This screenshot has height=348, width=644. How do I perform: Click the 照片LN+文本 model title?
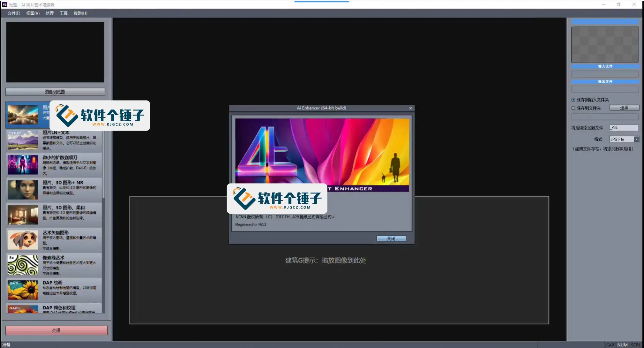tap(56, 132)
